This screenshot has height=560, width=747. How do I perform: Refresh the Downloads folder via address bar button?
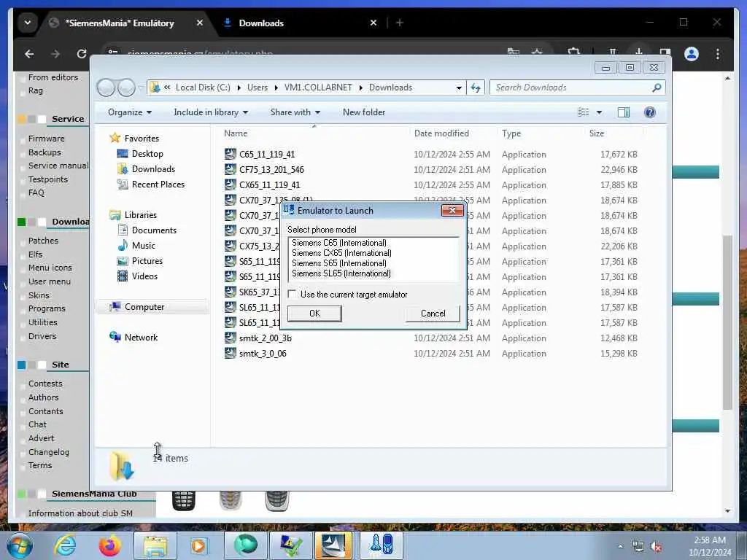click(x=476, y=87)
